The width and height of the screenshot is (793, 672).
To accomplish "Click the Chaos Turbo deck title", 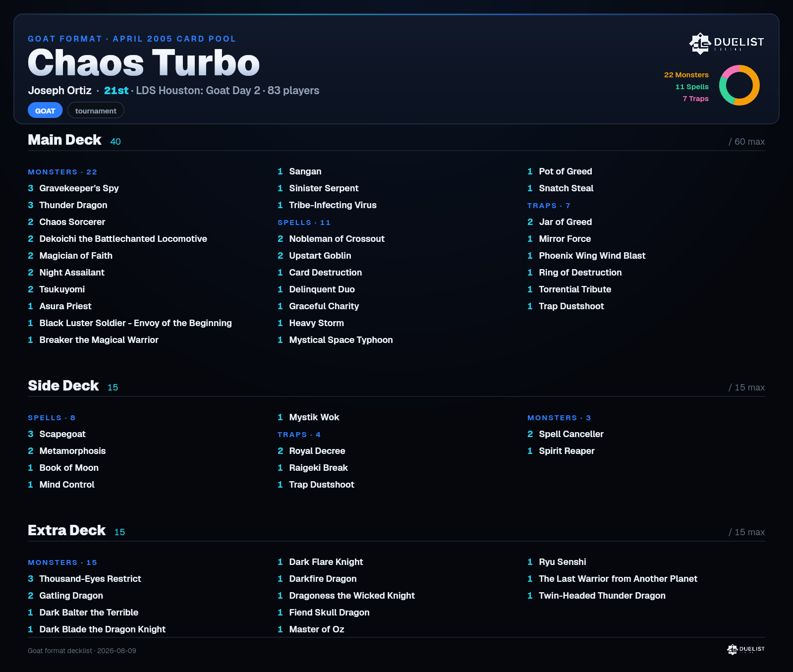I will (x=144, y=63).
